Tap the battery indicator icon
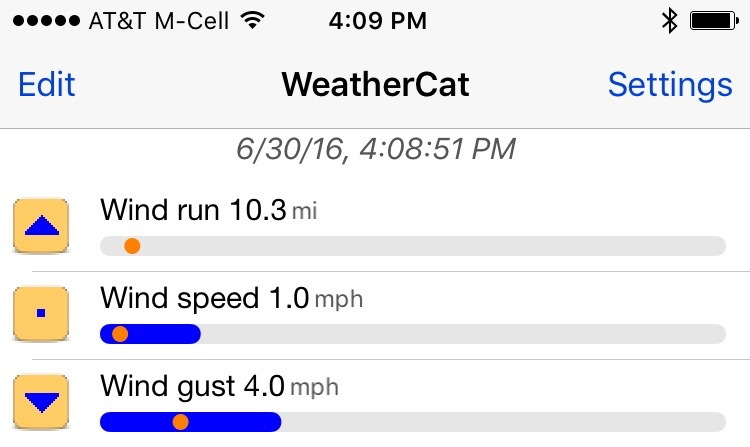Viewport: 750px width, 447px height. pyautogui.click(x=714, y=21)
